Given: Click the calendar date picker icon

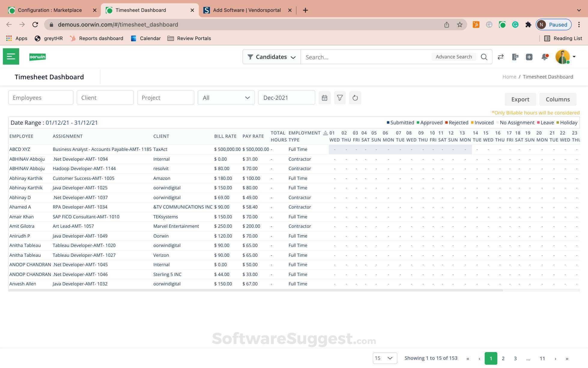Looking at the screenshot, I should point(324,98).
